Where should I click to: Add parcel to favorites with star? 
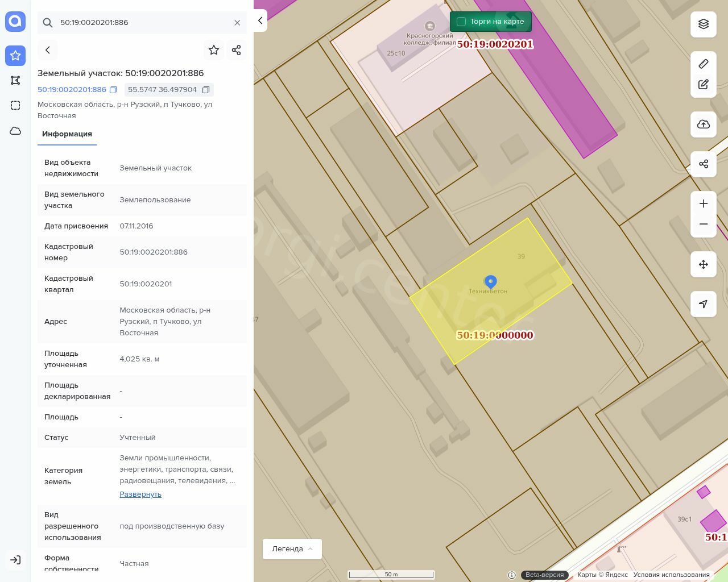coord(214,50)
